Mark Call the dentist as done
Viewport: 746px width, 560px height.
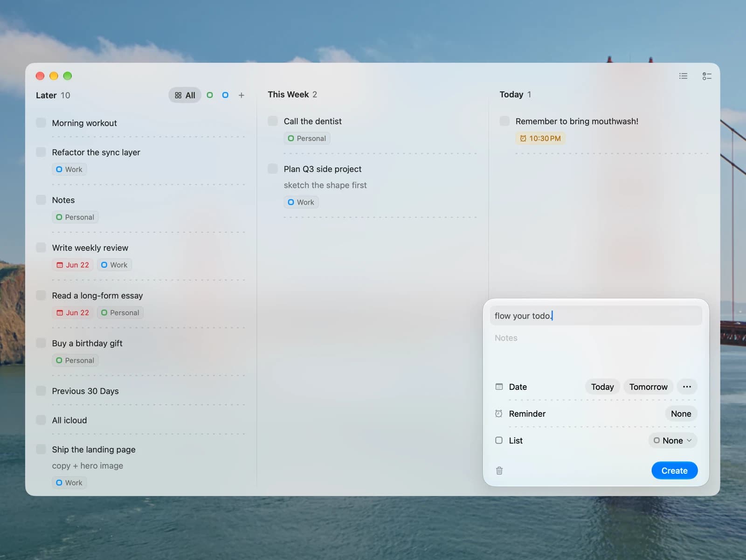point(273,121)
